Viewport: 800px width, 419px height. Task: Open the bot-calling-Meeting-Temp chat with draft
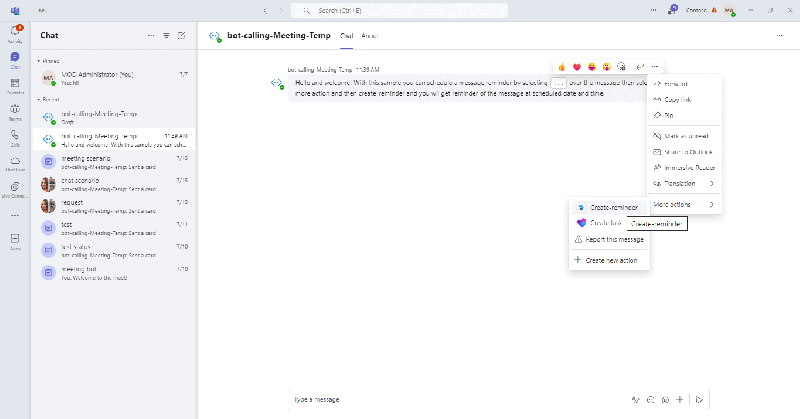point(114,117)
